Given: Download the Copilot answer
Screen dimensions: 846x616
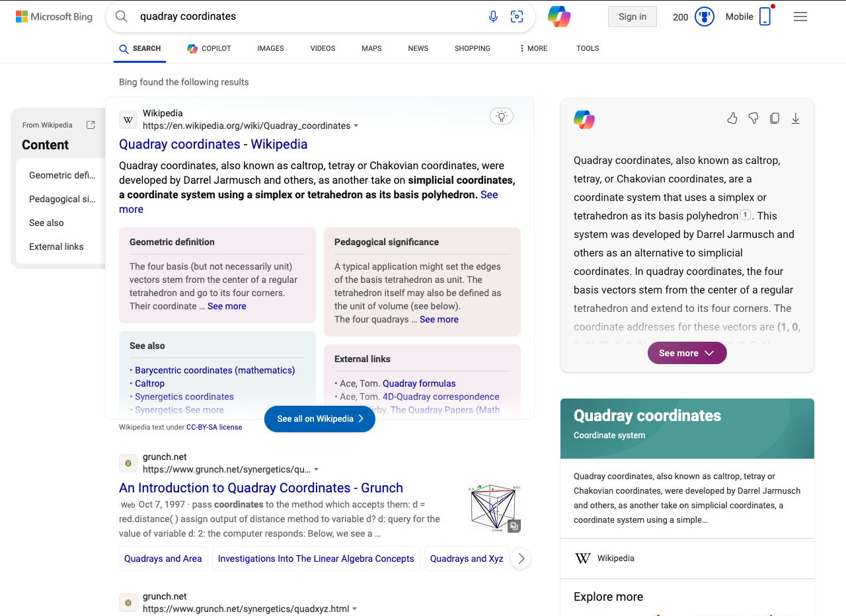Looking at the screenshot, I should 796,118.
